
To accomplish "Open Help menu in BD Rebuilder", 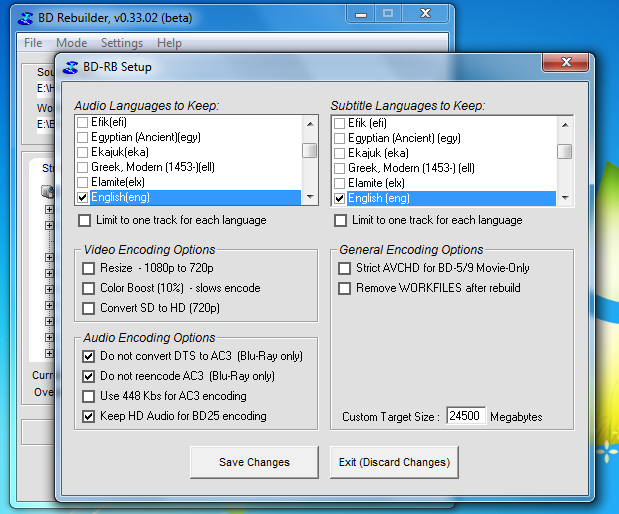I will 169,43.
